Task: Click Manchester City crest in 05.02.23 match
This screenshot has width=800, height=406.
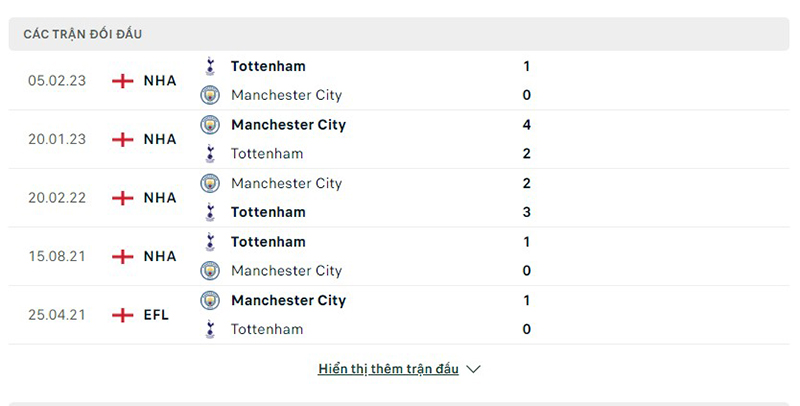Action: pos(210,95)
